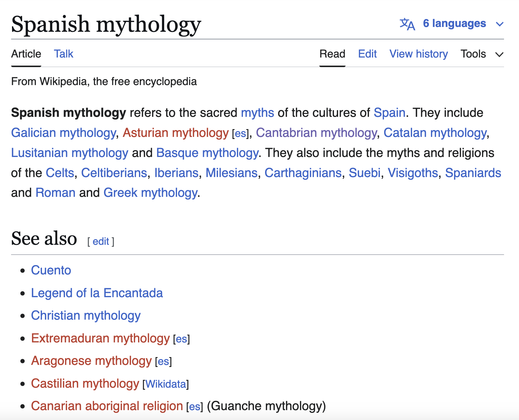Follow the Basque mythology link
Viewport: 519px width, 420px height.
[207, 153]
